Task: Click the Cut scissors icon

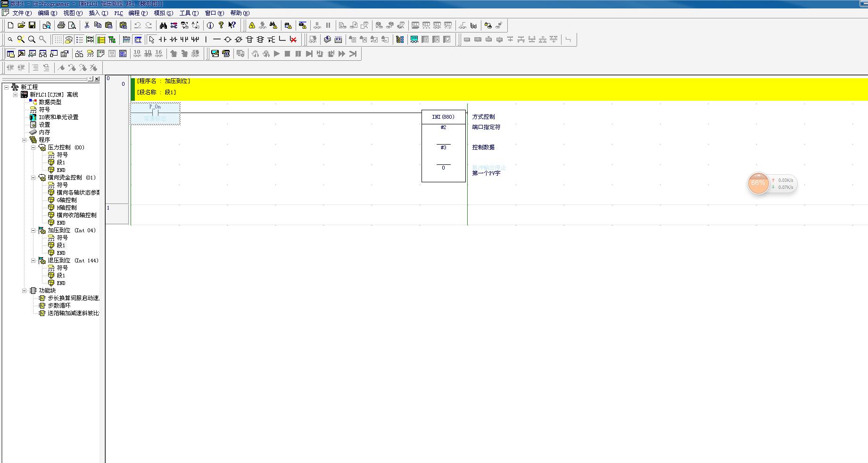Action: 87,25
